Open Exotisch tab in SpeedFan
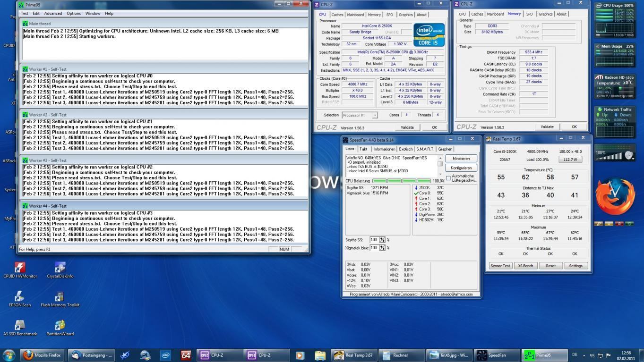 (x=406, y=149)
